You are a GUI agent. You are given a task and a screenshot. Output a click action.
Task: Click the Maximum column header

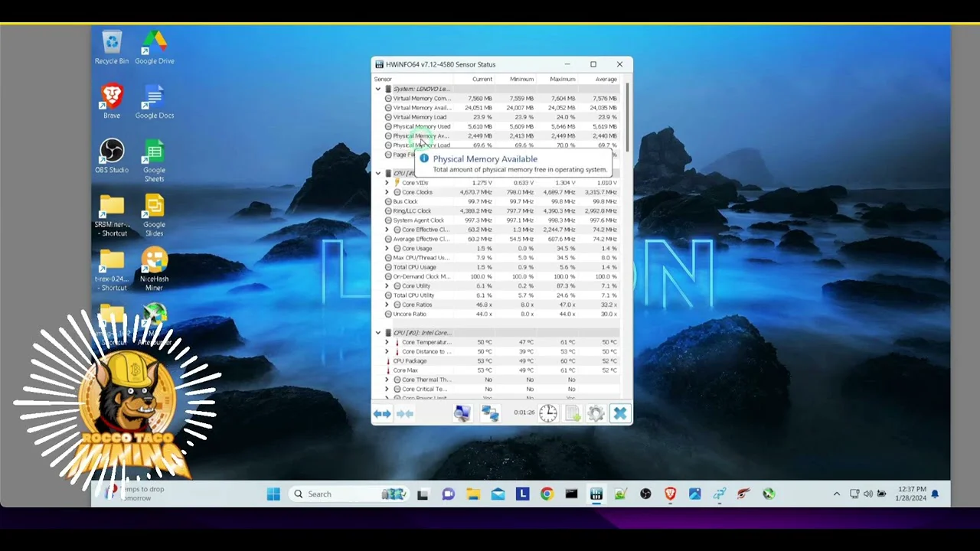pyautogui.click(x=562, y=79)
